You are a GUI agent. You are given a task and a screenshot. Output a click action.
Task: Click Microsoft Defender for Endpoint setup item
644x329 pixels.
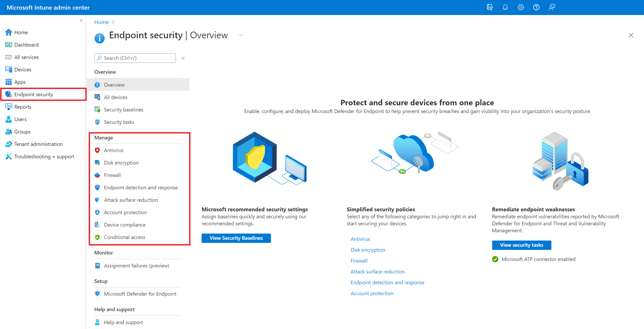(x=140, y=294)
